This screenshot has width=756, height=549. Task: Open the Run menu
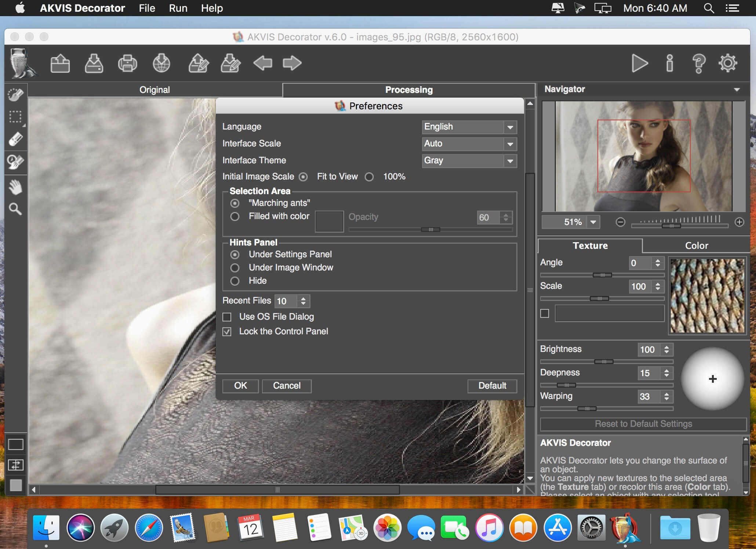pos(178,8)
